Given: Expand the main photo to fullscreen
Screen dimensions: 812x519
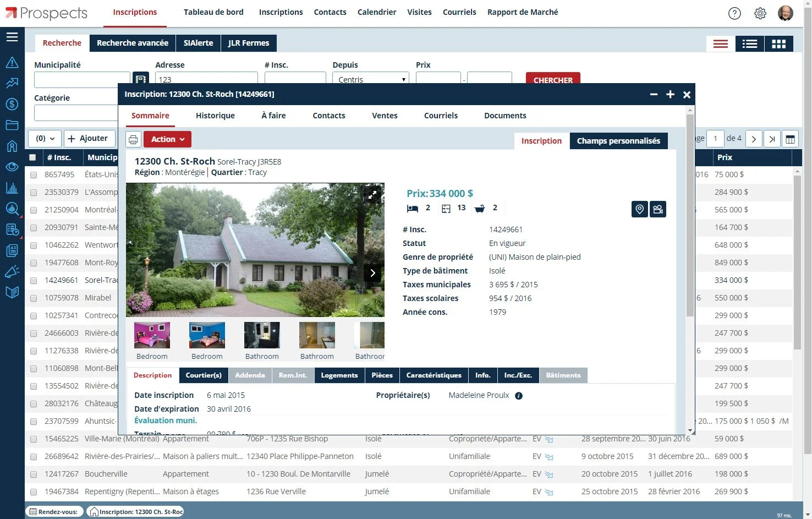Looking at the screenshot, I should pos(372,194).
